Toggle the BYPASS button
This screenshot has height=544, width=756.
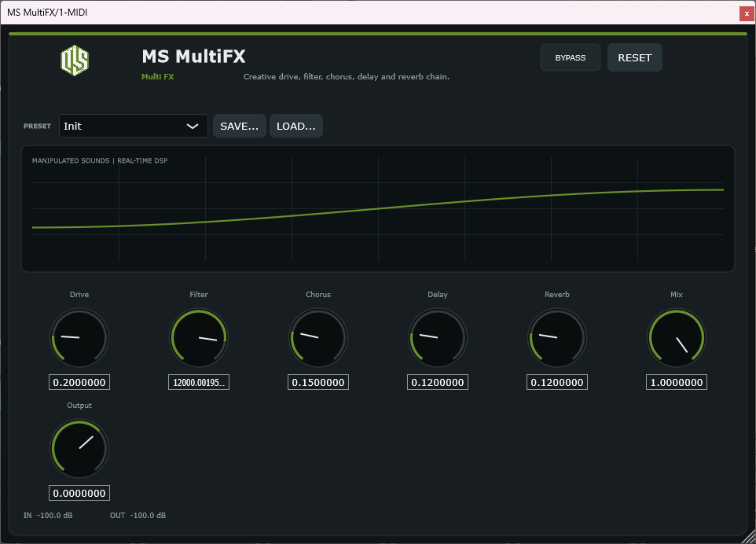(570, 57)
